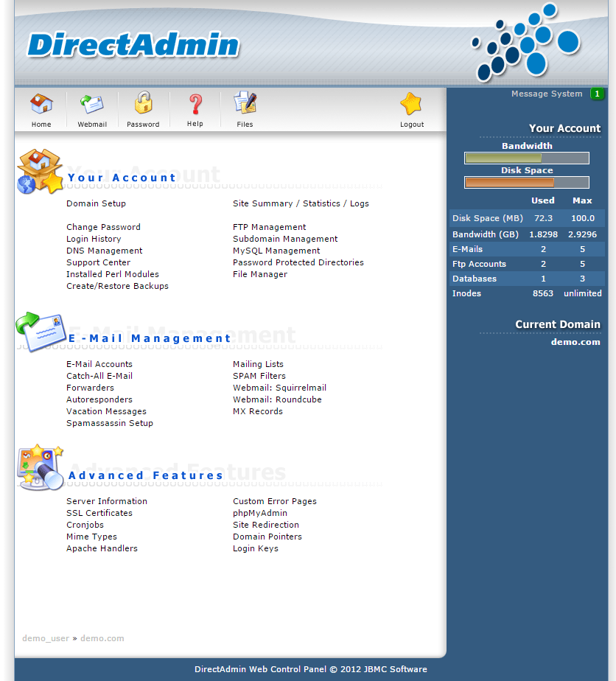Screen dimensions: 616x681
Task: Open Create/Restore Backups
Action: pyautogui.click(x=117, y=286)
